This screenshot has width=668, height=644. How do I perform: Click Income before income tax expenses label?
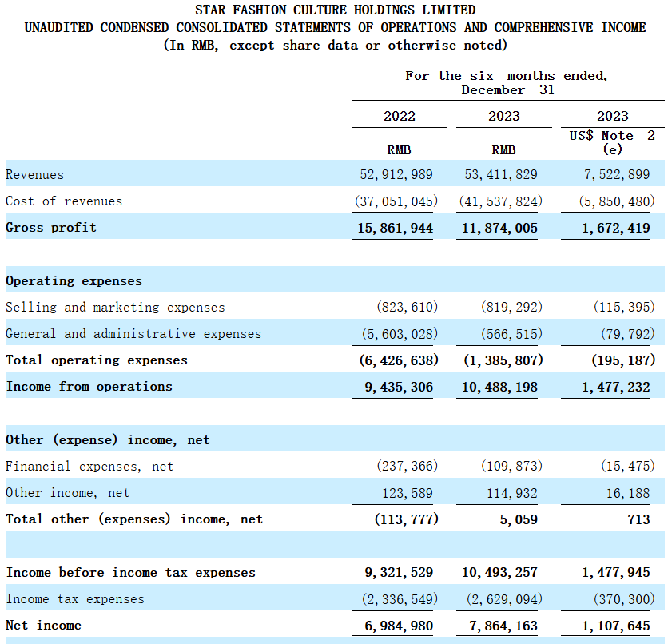tap(131, 572)
